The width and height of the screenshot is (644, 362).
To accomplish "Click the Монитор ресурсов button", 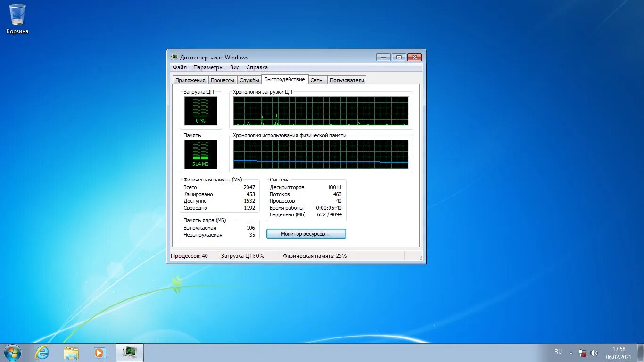I will click(x=306, y=234).
